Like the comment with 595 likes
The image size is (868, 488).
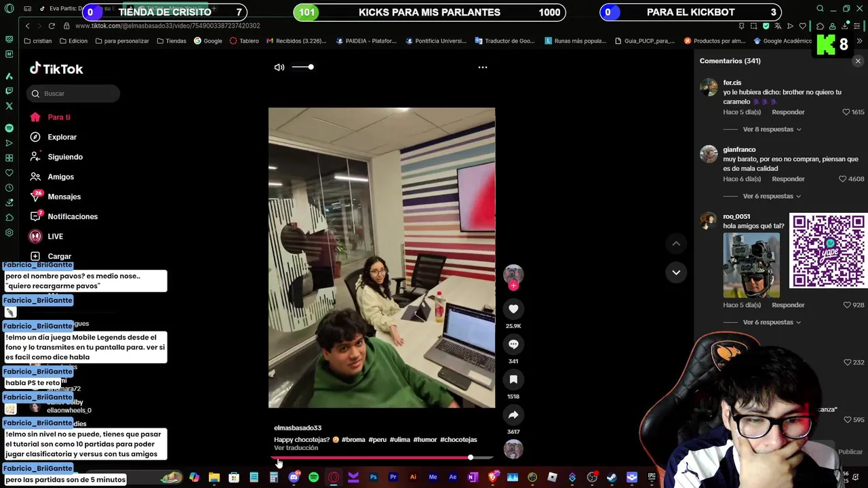(x=847, y=420)
